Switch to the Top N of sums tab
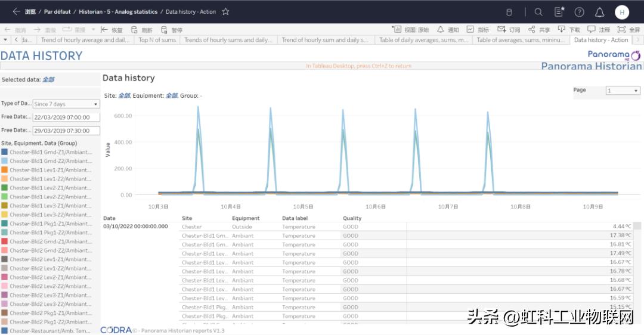This screenshot has width=644, height=335. pos(157,40)
